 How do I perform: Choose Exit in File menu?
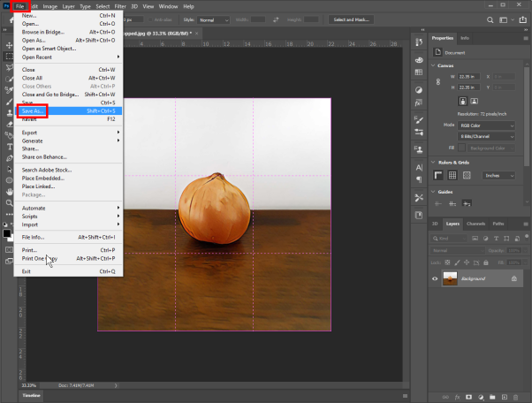tap(68, 271)
